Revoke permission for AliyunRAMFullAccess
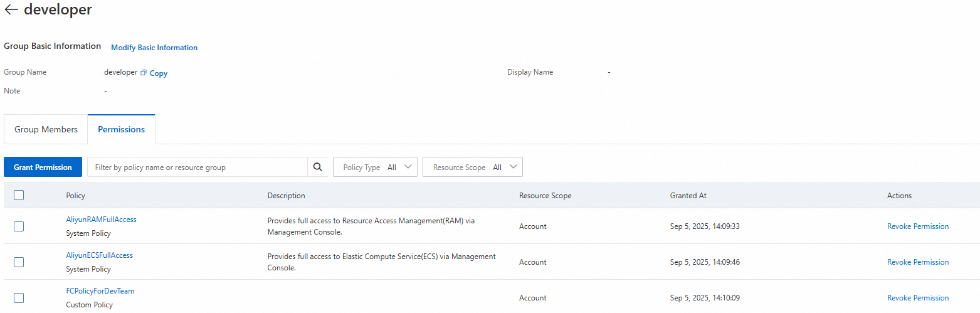Image resolution: width=980 pixels, height=313 pixels. (917, 226)
